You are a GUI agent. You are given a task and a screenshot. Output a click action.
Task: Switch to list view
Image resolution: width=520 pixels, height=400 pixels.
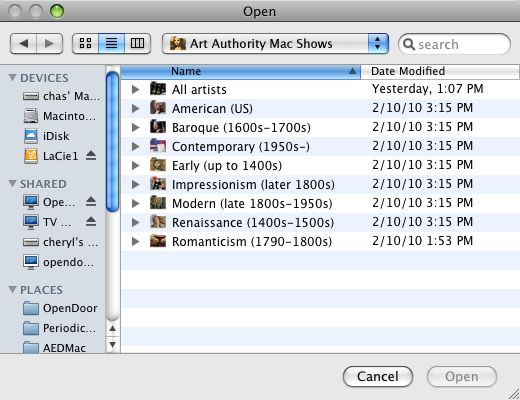click(x=111, y=43)
